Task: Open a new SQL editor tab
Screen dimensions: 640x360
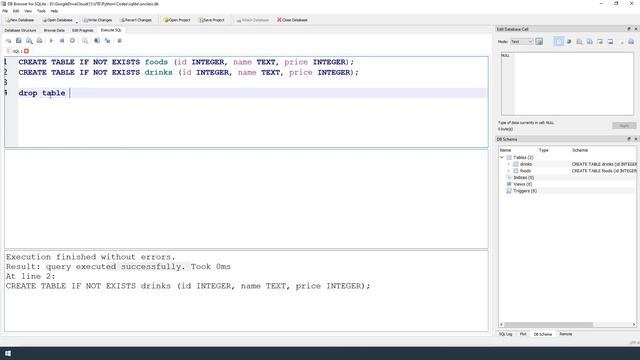Action: point(8,41)
